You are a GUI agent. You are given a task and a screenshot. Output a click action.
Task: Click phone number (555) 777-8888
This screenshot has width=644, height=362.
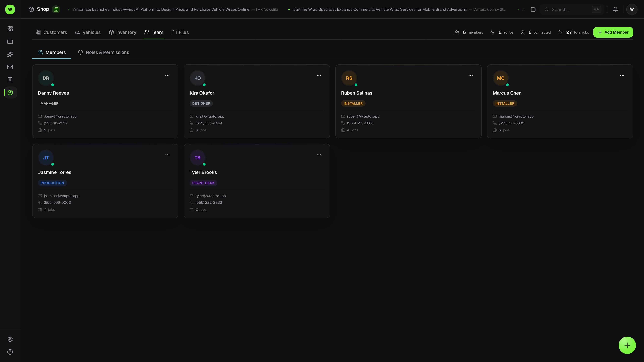coord(511,123)
